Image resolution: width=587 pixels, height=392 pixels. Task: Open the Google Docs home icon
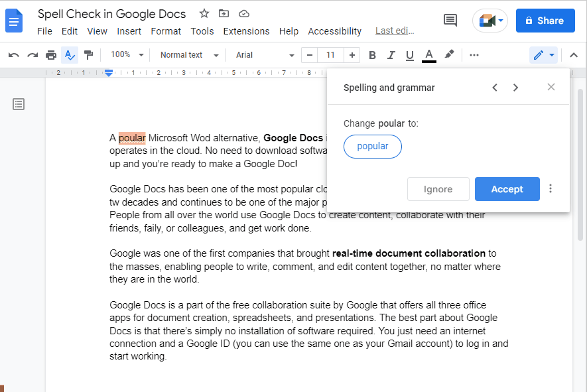pos(14,21)
